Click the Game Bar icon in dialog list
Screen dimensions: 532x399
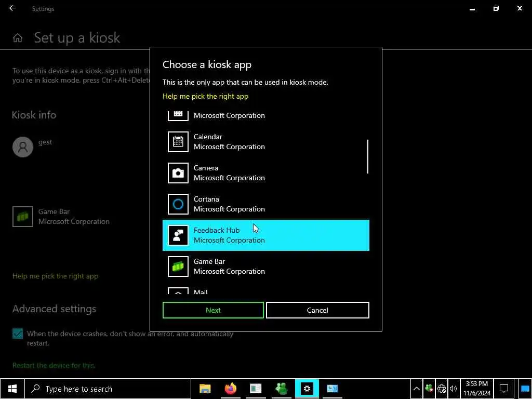178,267
